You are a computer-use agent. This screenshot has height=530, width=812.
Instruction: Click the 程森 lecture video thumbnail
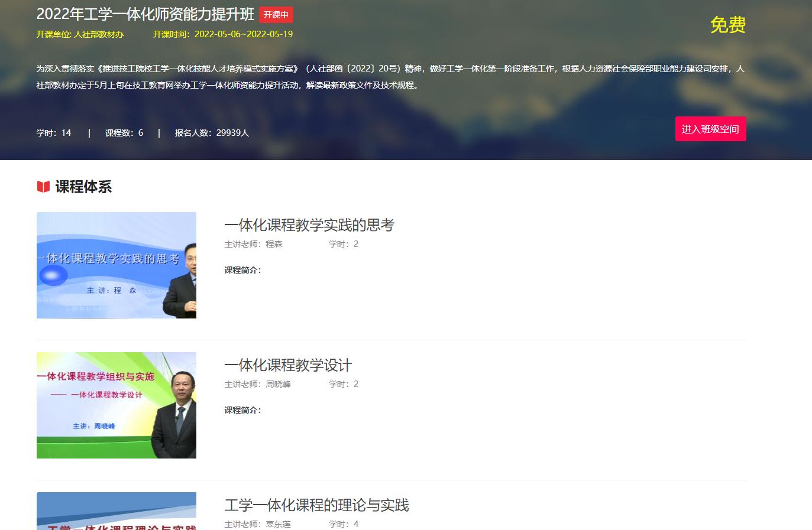point(117,265)
